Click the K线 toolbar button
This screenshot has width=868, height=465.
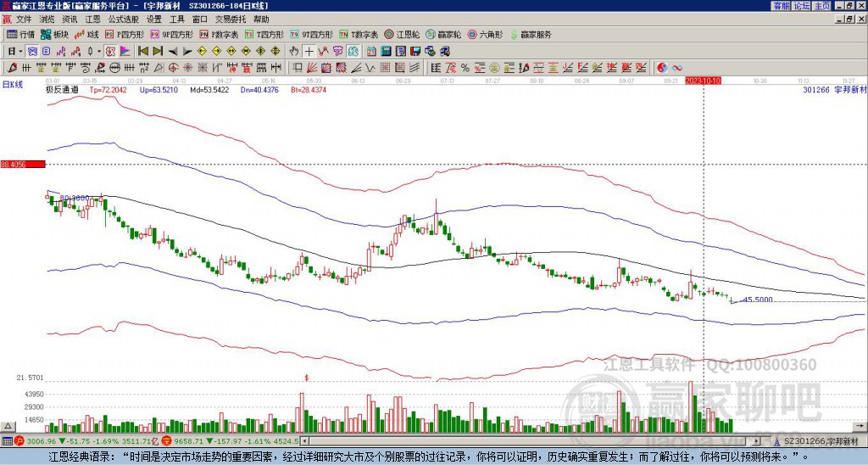click(x=86, y=34)
